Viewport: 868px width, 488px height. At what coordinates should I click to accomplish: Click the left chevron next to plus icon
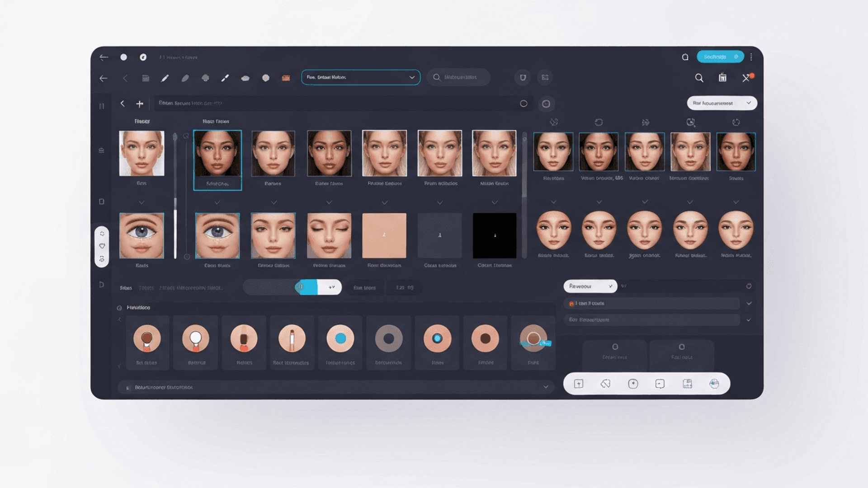pos(123,103)
